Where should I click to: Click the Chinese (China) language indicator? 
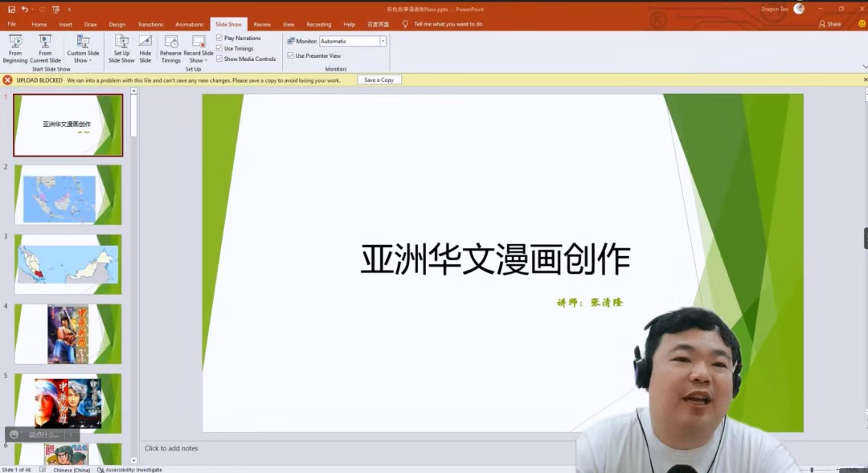(72, 470)
